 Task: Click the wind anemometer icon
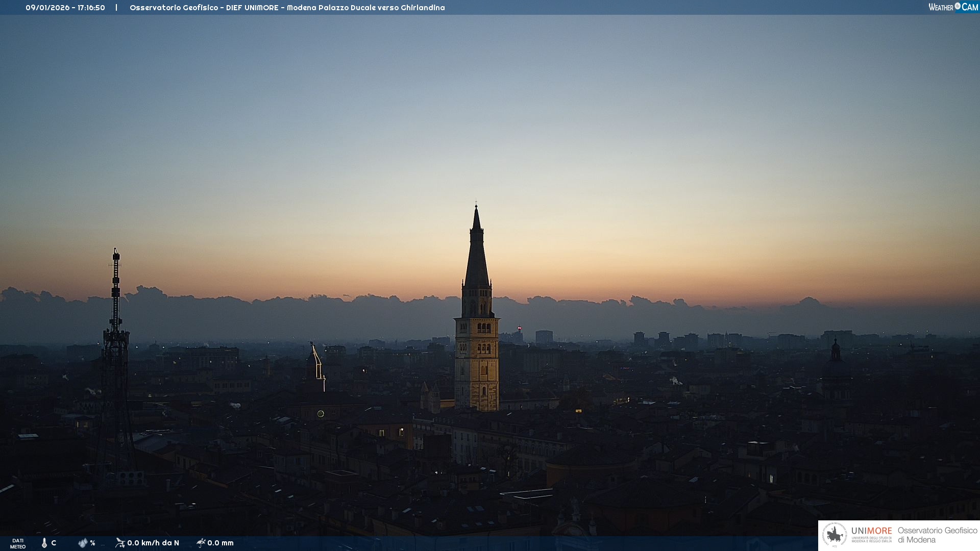(120, 543)
